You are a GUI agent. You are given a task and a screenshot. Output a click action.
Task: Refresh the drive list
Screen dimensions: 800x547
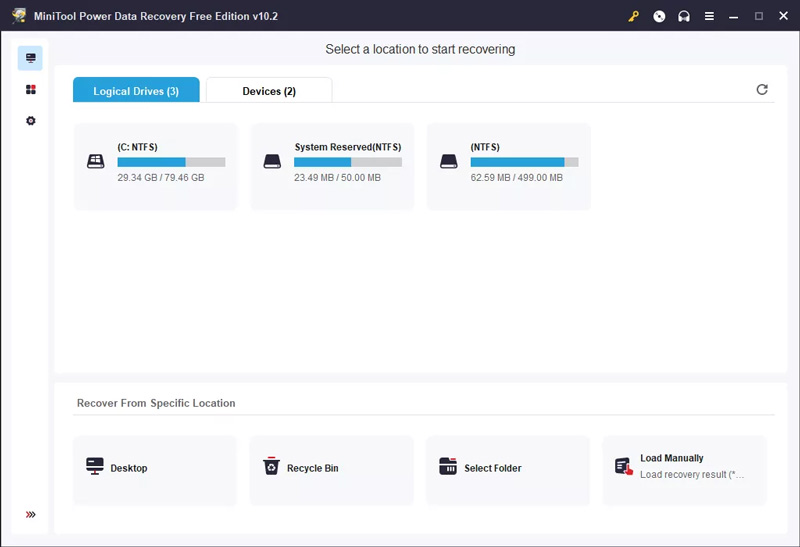click(762, 90)
